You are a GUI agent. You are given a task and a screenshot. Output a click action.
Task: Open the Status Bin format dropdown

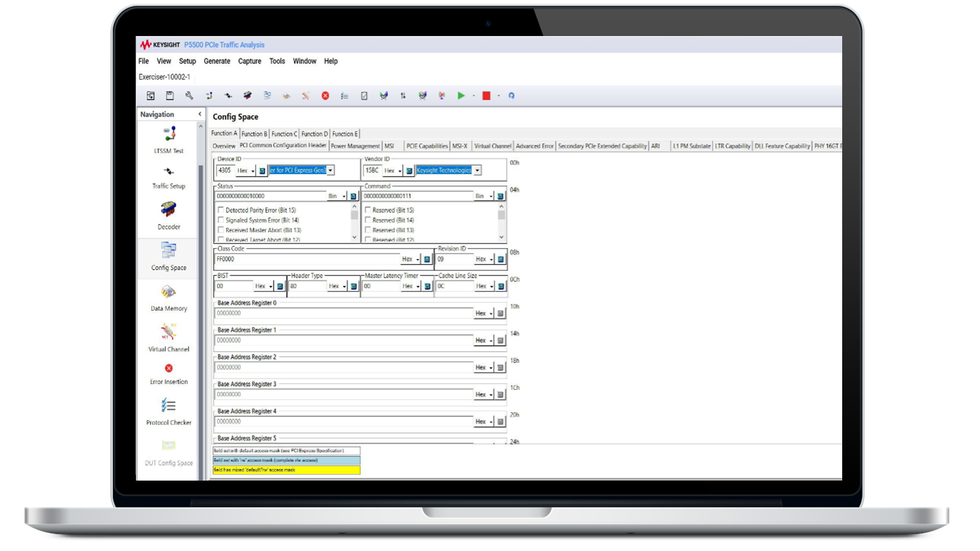click(x=337, y=196)
